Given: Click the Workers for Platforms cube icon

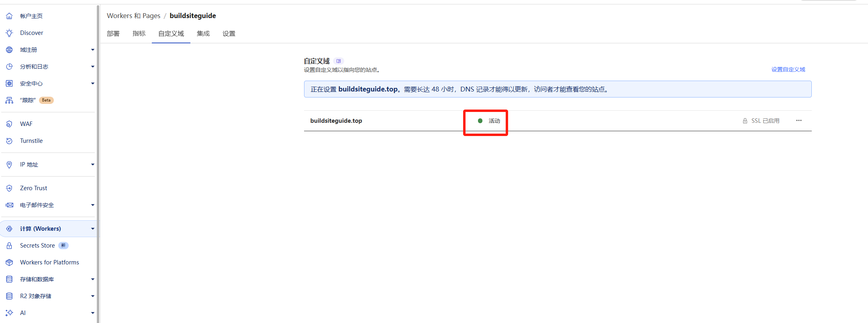Looking at the screenshot, I should pos(9,262).
